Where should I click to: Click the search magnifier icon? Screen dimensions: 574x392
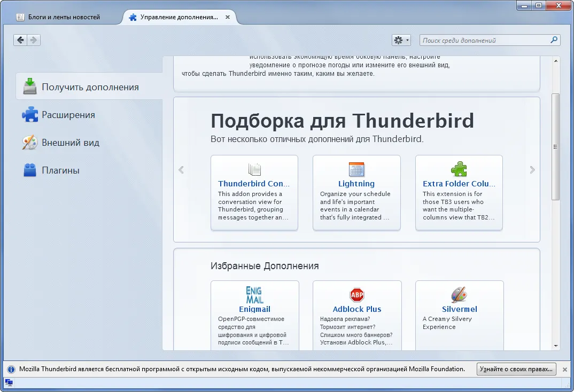click(x=554, y=40)
